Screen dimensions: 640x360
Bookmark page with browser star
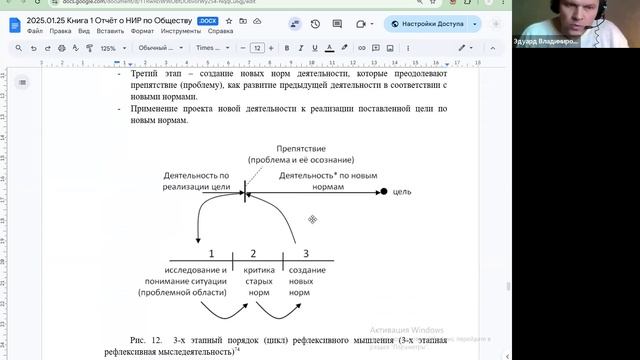click(x=433, y=2)
